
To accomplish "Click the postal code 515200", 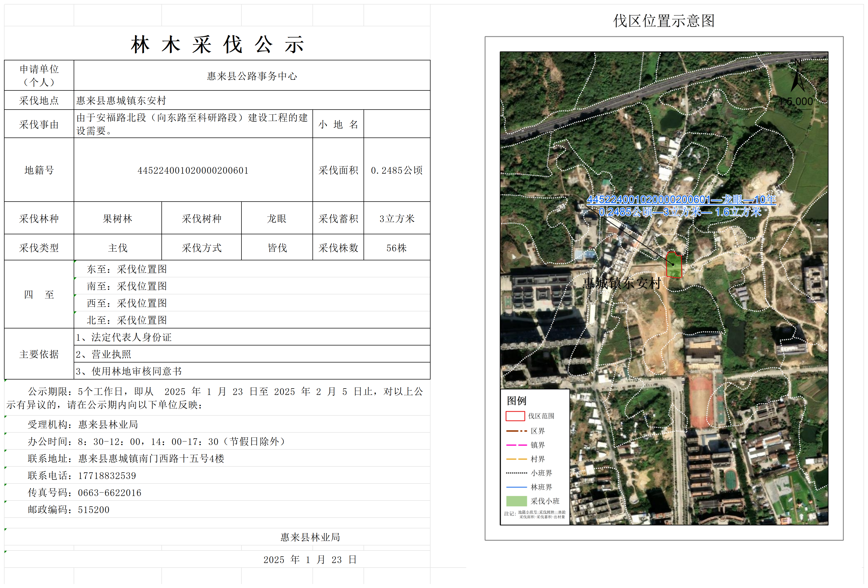I will point(93,510).
